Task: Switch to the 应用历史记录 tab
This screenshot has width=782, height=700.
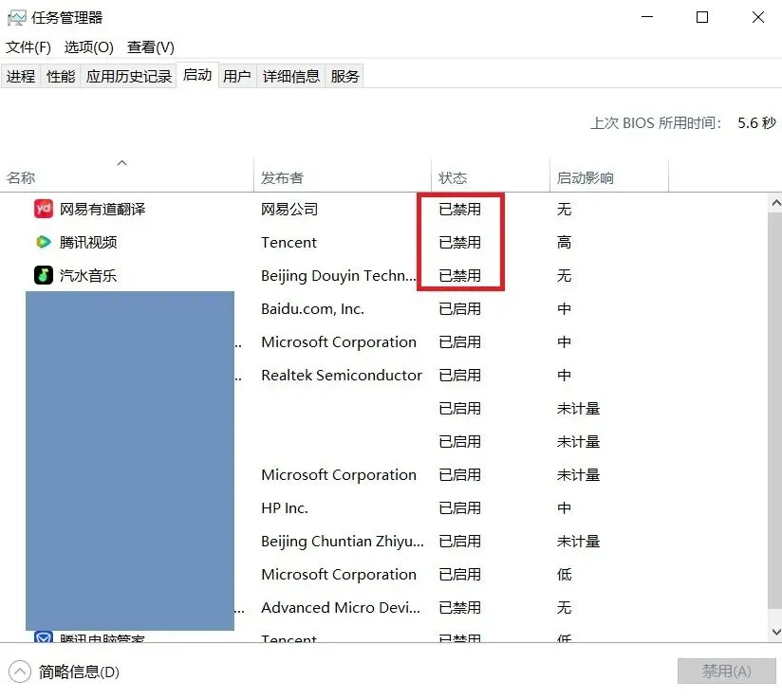Action: click(x=129, y=76)
